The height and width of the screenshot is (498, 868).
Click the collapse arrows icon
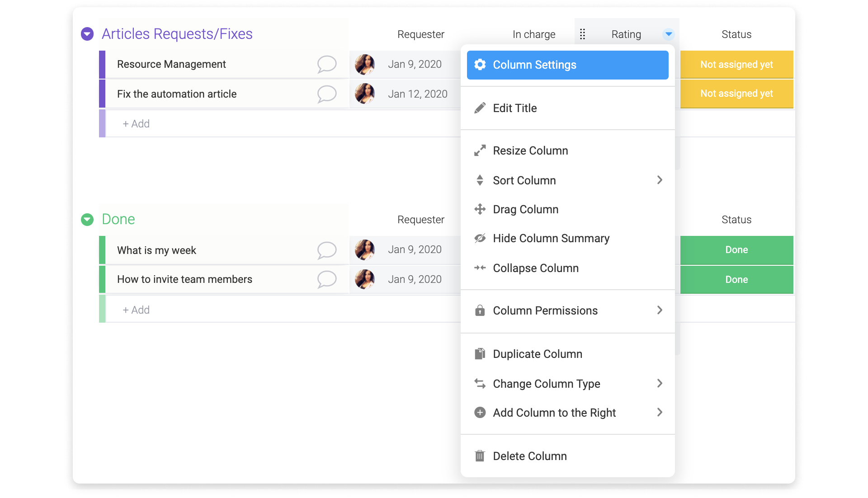tap(480, 268)
